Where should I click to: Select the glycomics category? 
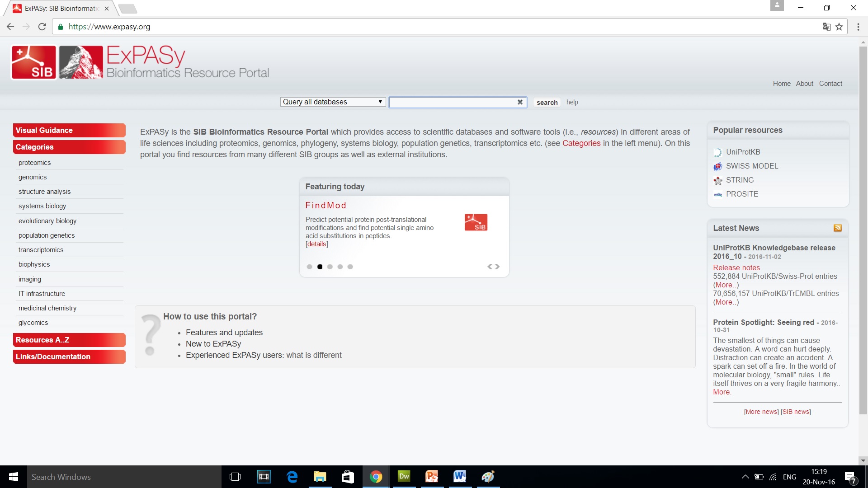33,323
